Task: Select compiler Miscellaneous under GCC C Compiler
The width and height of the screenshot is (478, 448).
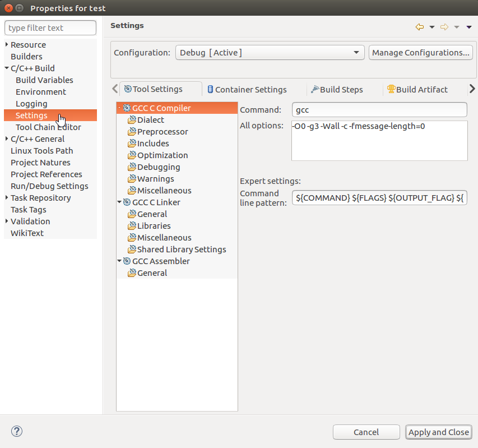Action: [x=164, y=191]
